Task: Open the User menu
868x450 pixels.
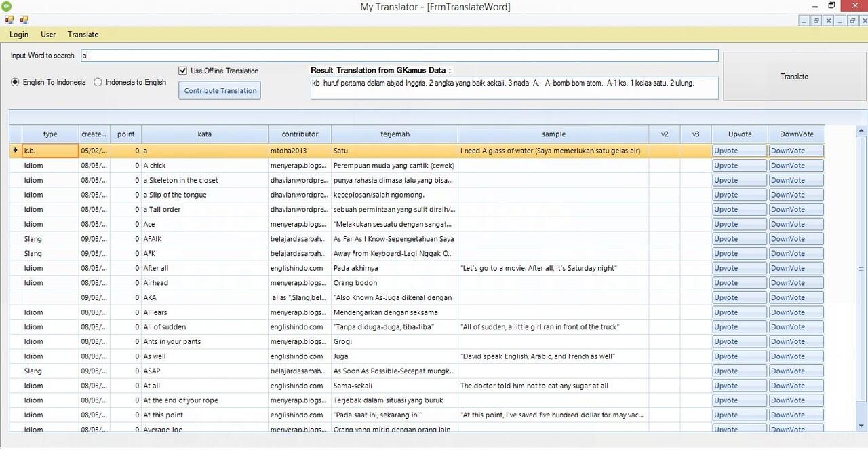Action: [x=48, y=35]
